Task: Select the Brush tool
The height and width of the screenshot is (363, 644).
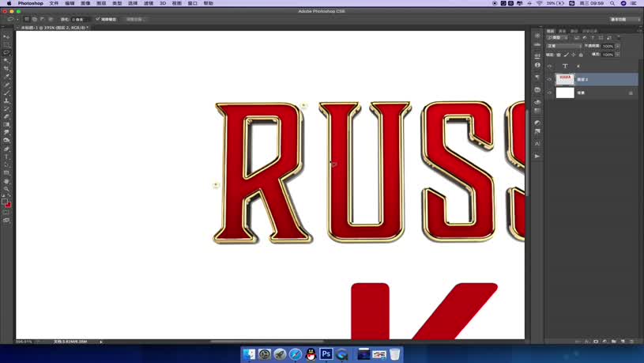Action: [6, 93]
